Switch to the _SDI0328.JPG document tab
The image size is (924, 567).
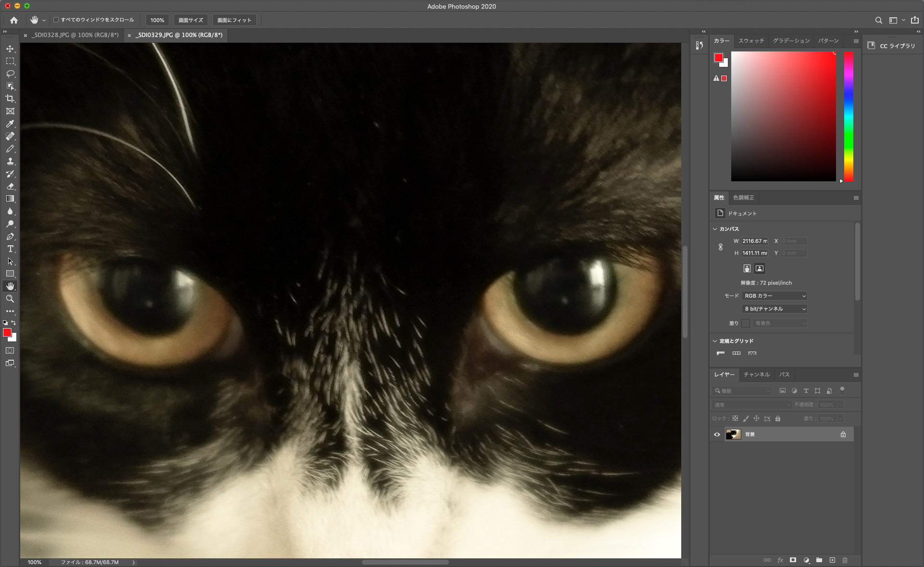76,35
